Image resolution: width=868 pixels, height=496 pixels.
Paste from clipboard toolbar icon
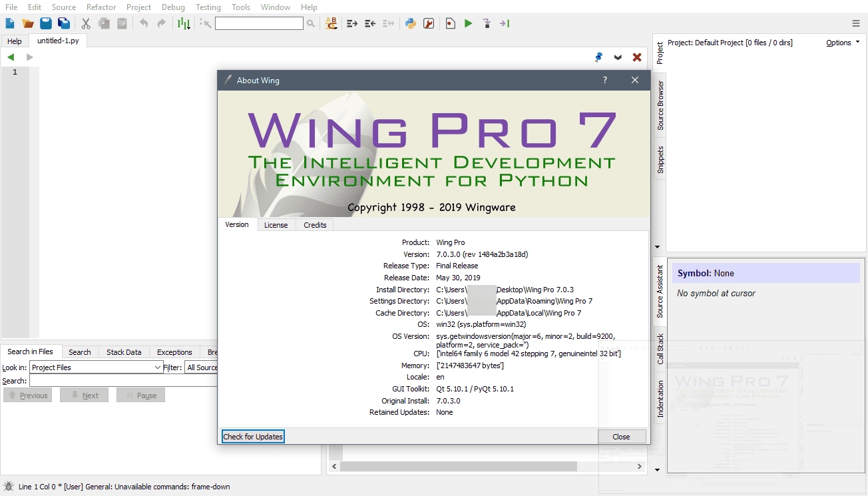(x=122, y=23)
